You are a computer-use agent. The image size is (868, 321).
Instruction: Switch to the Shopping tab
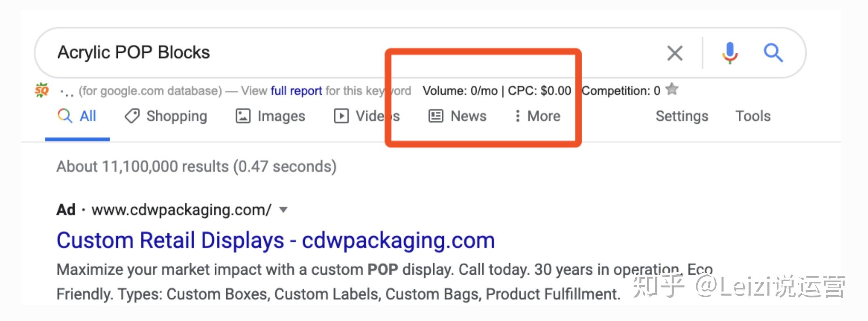(x=166, y=116)
